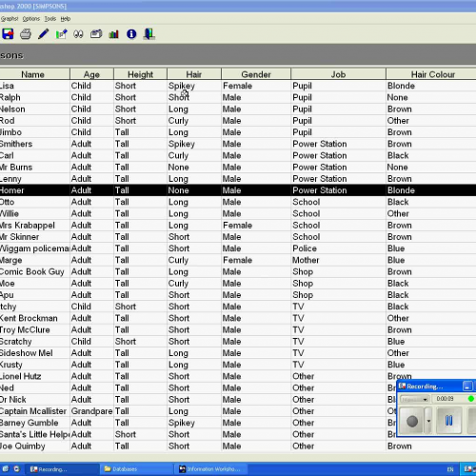Click the EN language indicator in tray
Viewport: 476px width, 476px height.
tap(450, 469)
